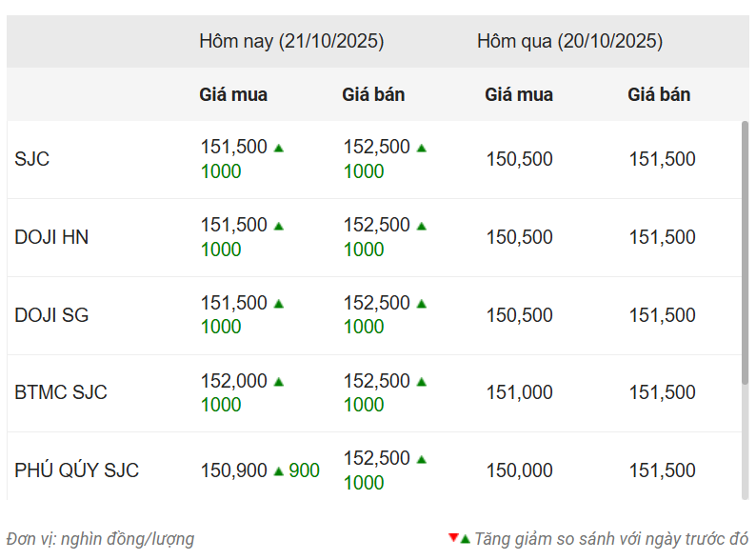Screen dimensions: 756x560
Task: Click the DOJI HN row label
Action: tap(51, 237)
